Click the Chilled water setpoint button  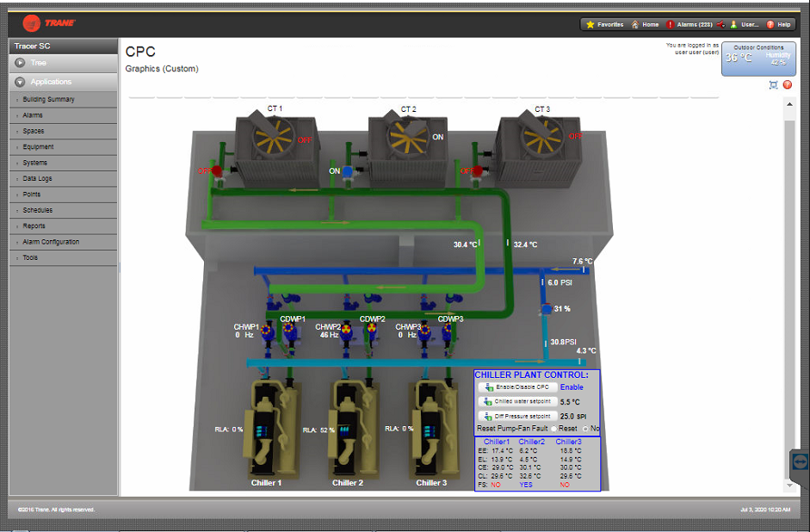[517, 401]
